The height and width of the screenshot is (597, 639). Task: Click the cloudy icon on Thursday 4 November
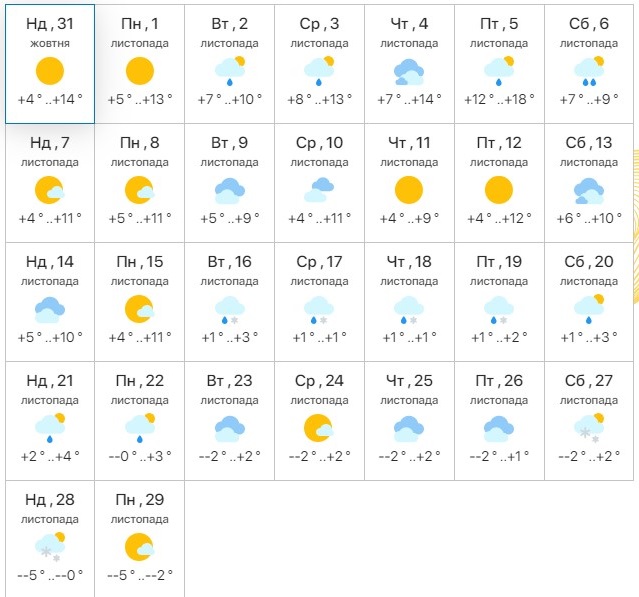(x=409, y=71)
